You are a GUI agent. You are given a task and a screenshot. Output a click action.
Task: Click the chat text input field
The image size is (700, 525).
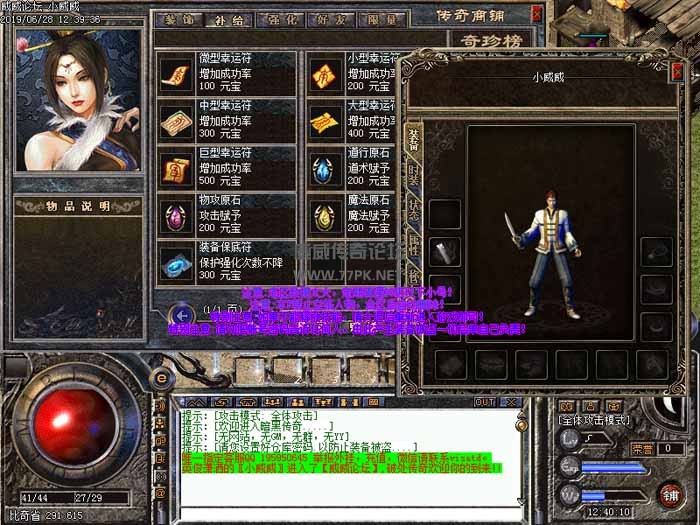(350, 514)
